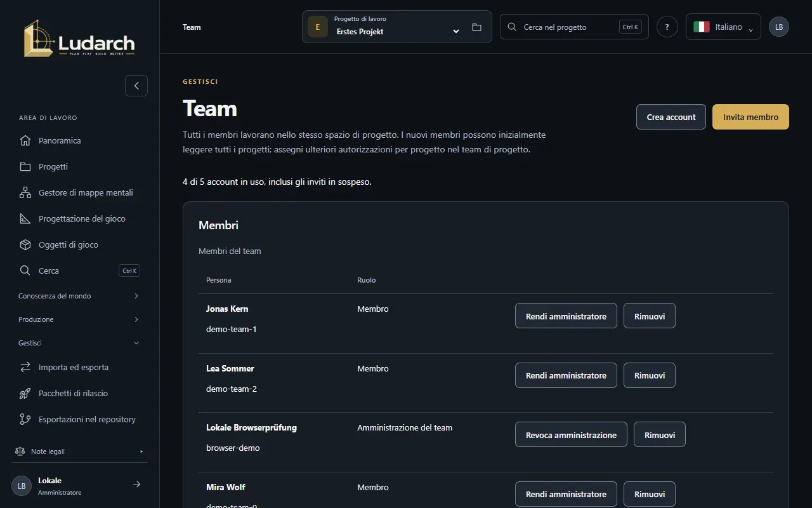Click the Progettazione del gioco icon
The height and width of the screenshot is (508, 812).
[x=25, y=218]
